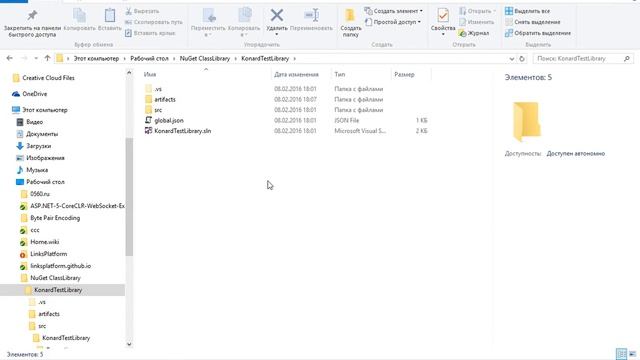
Task: Click History (Журнал) in ribbon
Action: 474,33
